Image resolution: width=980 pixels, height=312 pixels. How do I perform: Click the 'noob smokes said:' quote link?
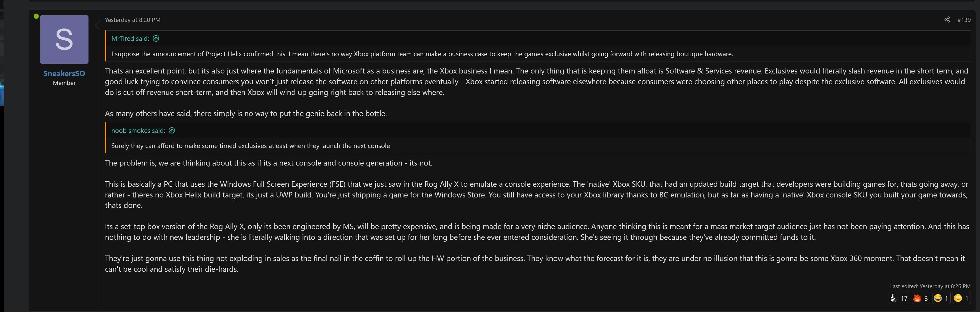coord(138,130)
